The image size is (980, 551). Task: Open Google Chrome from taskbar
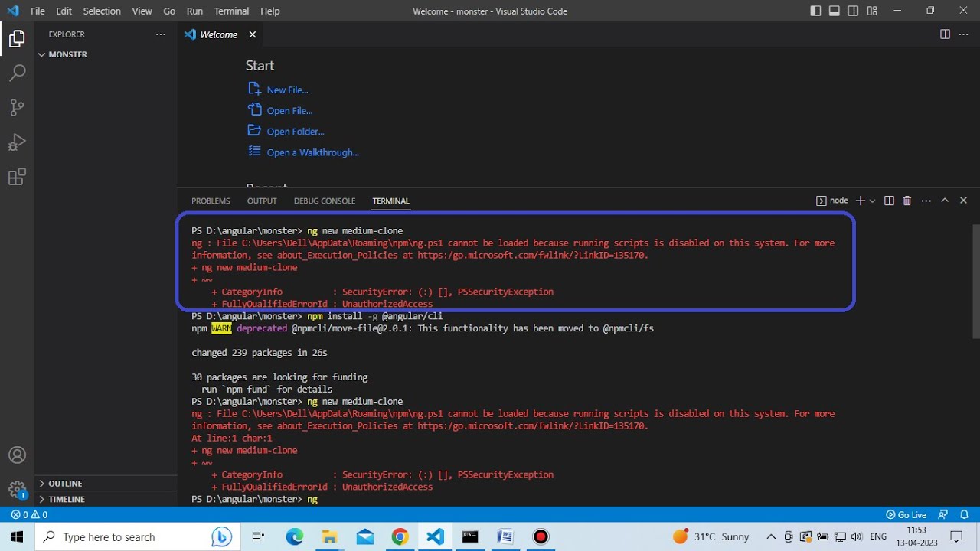pyautogui.click(x=400, y=536)
